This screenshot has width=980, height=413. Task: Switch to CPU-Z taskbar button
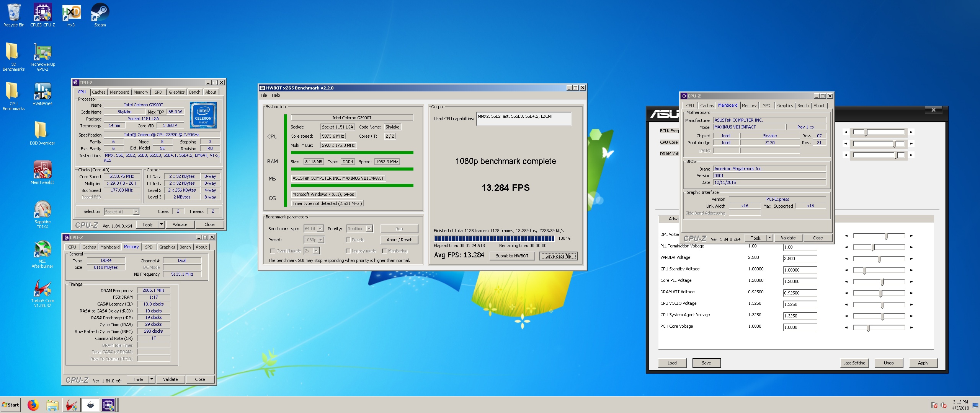pos(109,405)
